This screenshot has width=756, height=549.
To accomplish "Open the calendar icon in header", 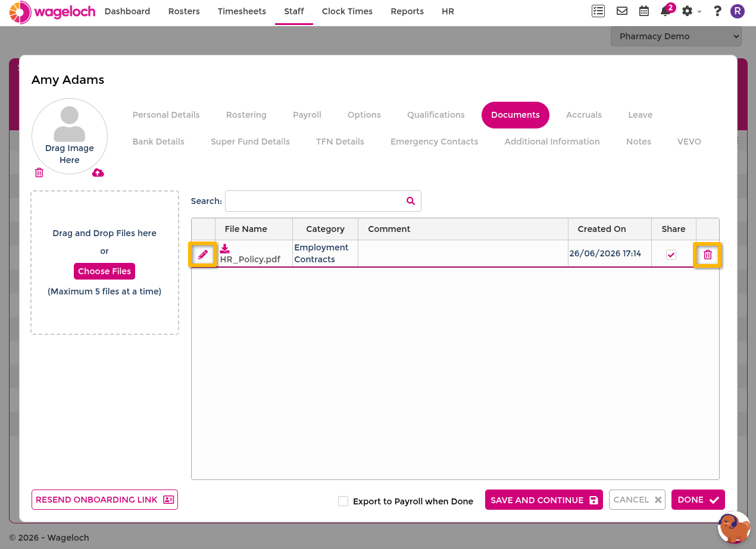I will 644,11.
